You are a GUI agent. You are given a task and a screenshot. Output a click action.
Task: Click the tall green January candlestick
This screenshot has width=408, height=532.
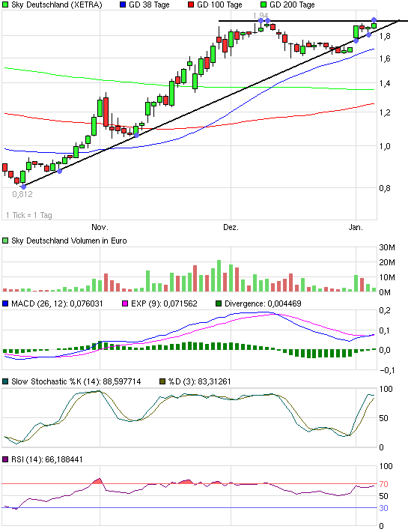click(356, 32)
